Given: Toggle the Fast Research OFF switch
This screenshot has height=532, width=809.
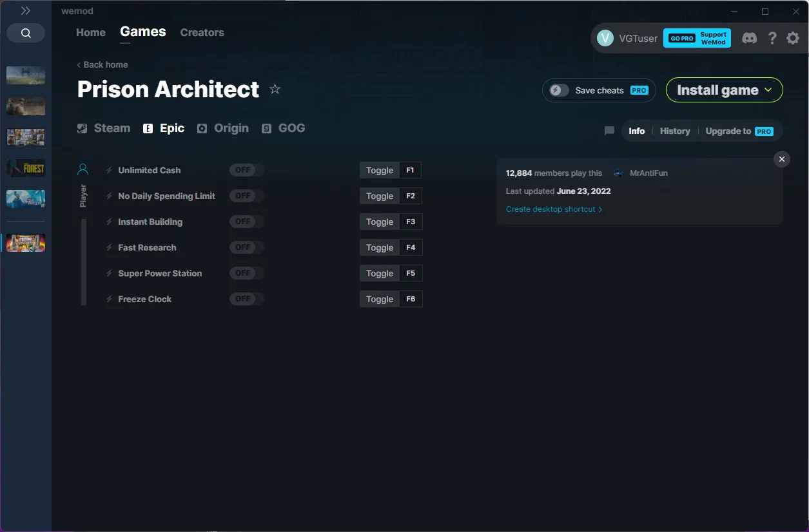Looking at the screenshot, I should click(247, 247).
